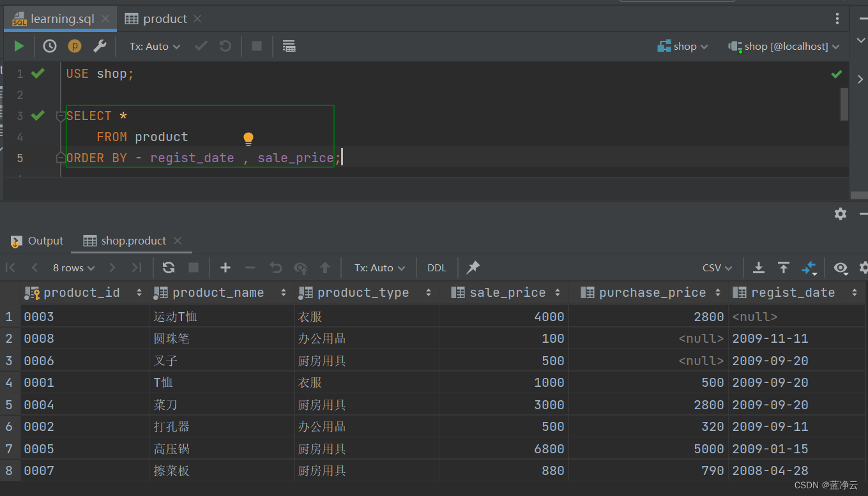This screenshot has height=496, width=868.
Task: Expand right side panel chevron
Action: [x=860, y=79]
